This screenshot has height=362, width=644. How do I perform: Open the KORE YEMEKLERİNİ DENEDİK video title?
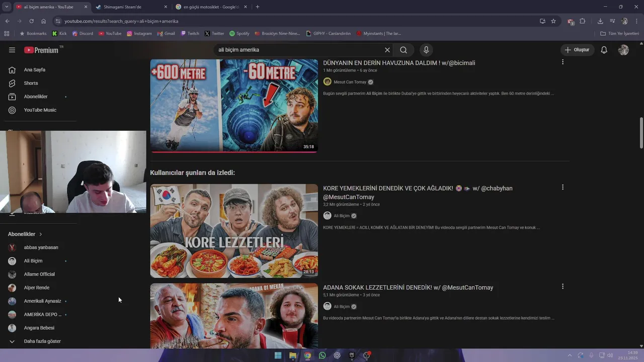pos(418,193)
